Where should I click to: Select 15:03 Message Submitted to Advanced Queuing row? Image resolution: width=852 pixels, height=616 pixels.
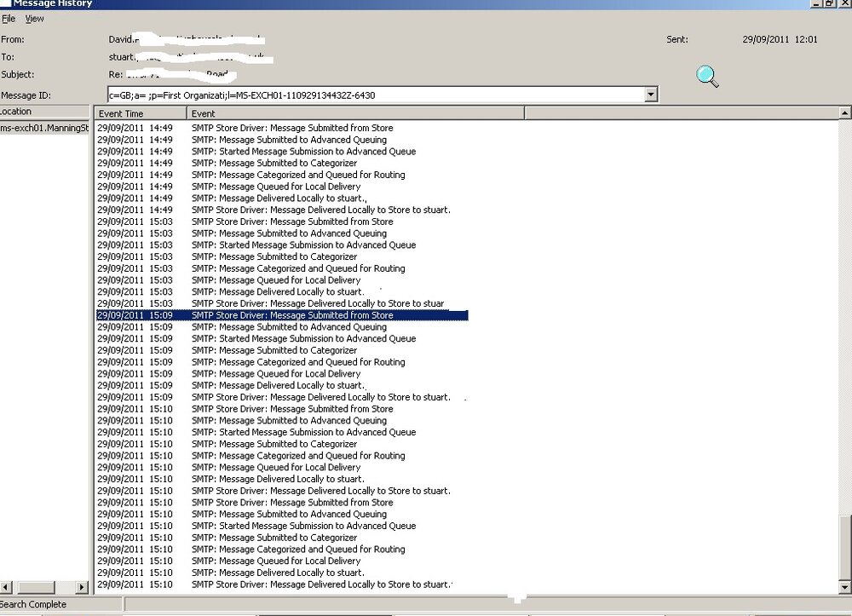click(242, 233)
